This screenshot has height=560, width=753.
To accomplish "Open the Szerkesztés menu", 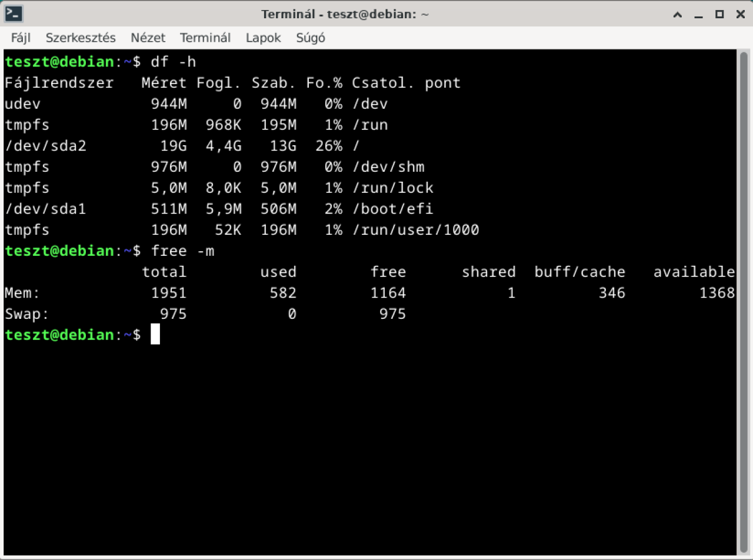I will [81, 38].
